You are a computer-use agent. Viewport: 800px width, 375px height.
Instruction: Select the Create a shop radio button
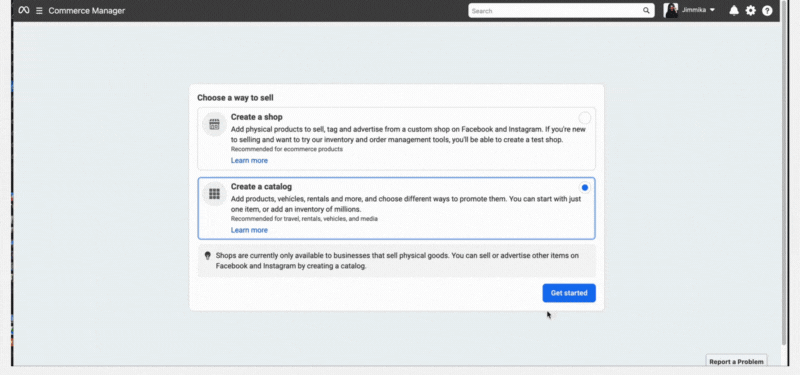(585, 118)
